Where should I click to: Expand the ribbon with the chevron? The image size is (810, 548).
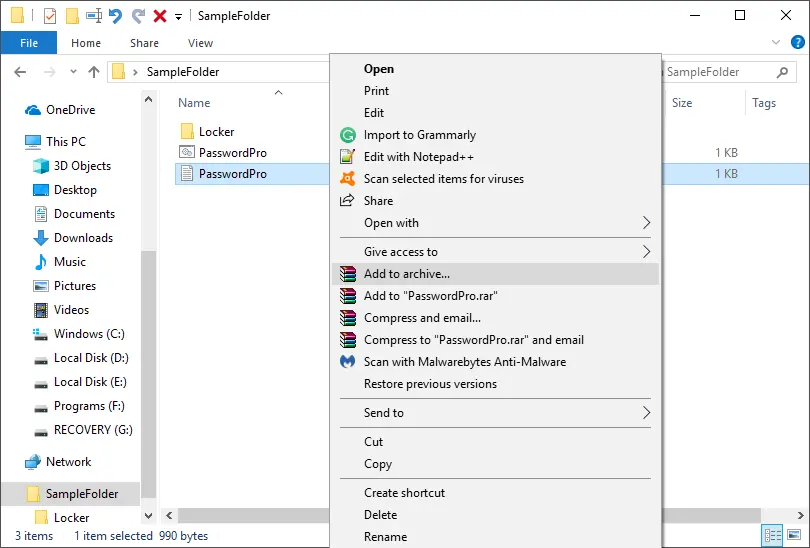pos(777,43)
